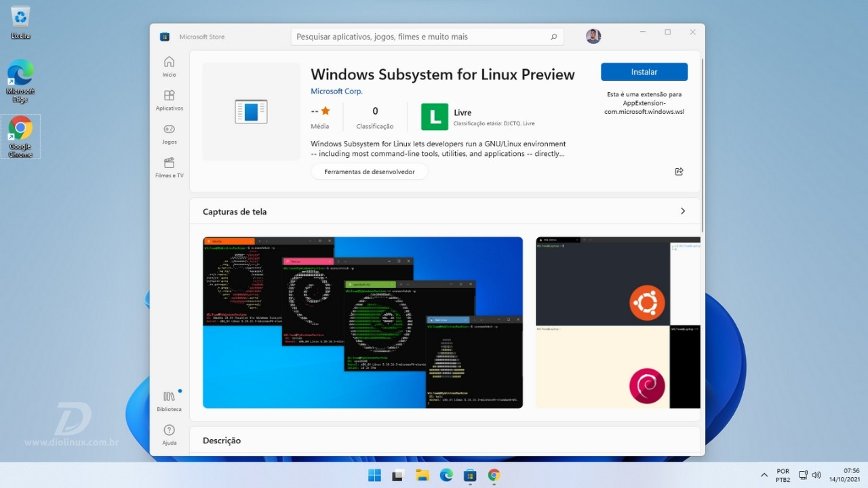Launch Google Chrome from the taskbar
This screenshot has width=868, height=488.
(x=493, y=474)
